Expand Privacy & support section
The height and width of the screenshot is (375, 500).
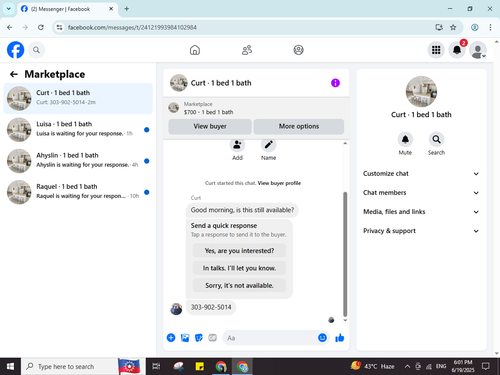pyautogui.click(x=421, y=231)
